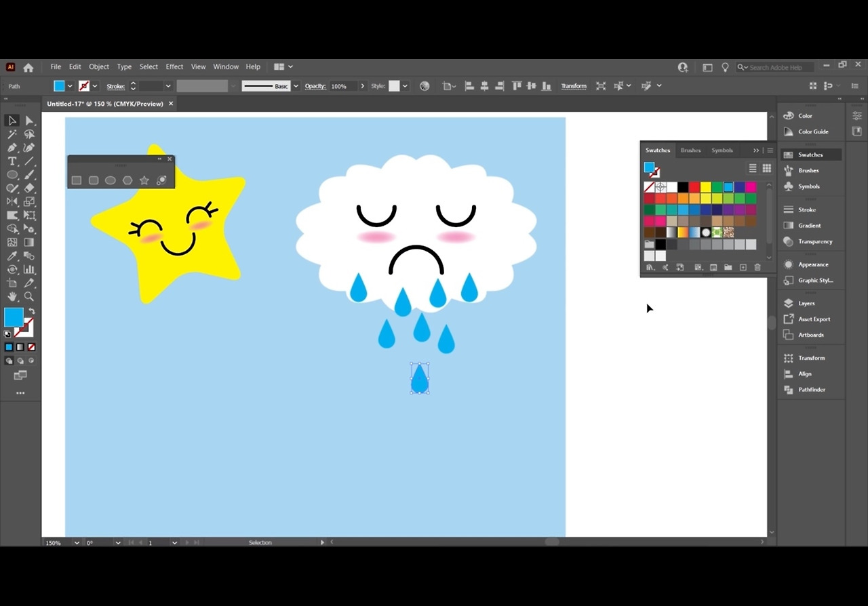Screen dimensions: 868x606
Task: Select the Direct Selection tool
Action: pyautogui.click(x=29, y=121)
